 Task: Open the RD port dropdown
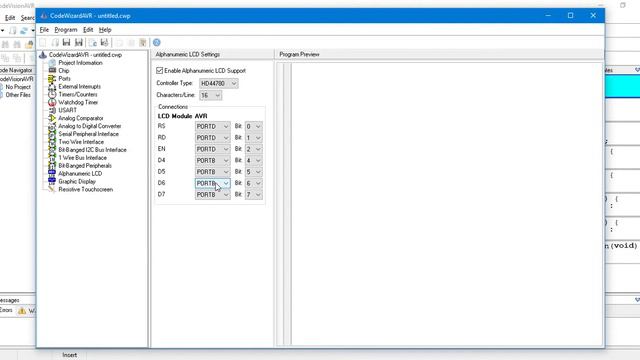point(213,138)
